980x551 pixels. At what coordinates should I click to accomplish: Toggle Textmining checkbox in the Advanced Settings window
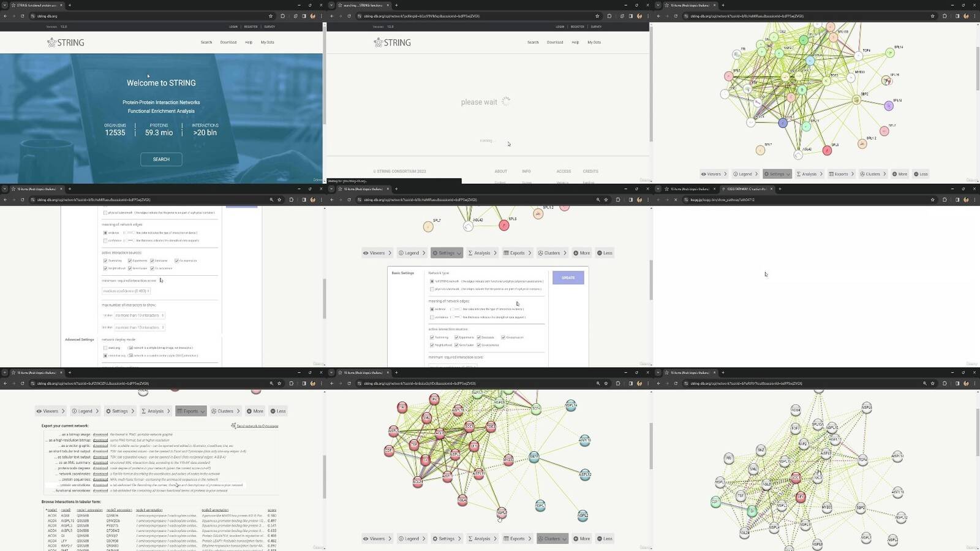click(x=105, y=260)
